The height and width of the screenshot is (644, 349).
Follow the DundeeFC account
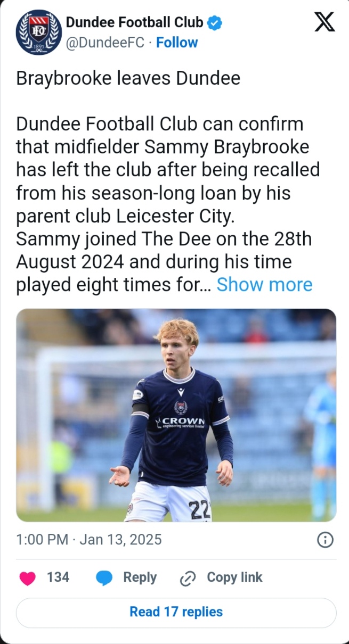[177, 43]
